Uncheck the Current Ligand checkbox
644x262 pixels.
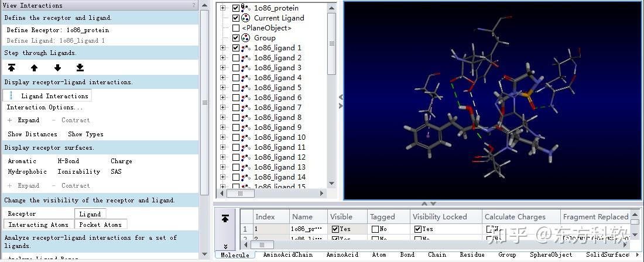pos(236,18)
